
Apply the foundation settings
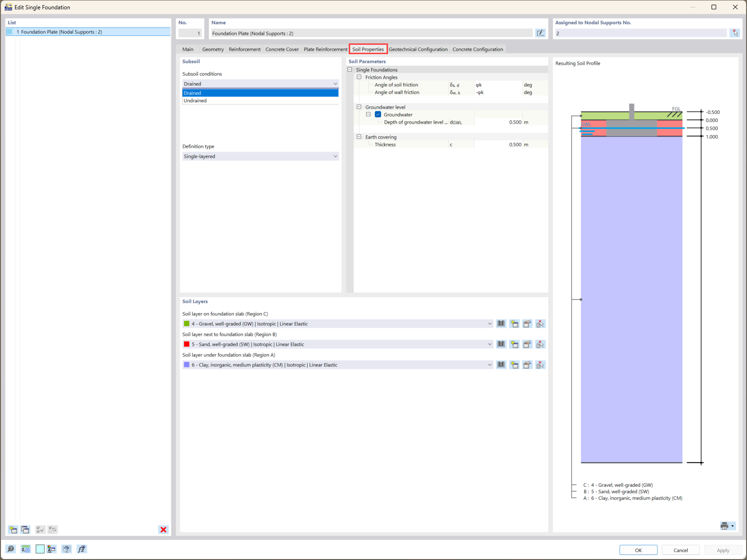722,550
